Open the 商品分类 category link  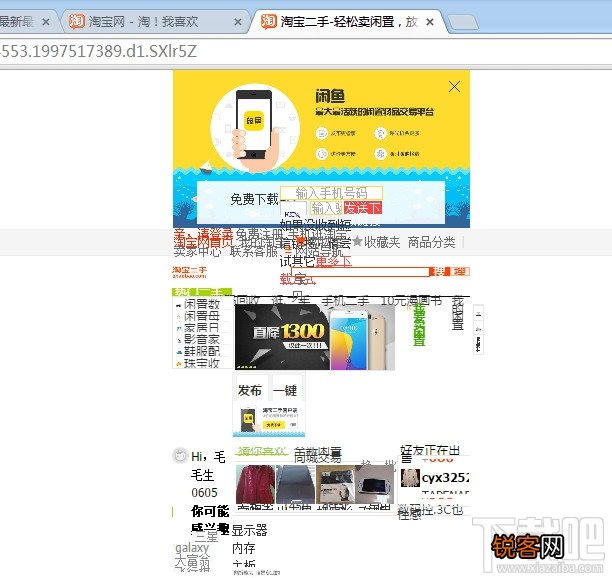[x=431, y=242]
